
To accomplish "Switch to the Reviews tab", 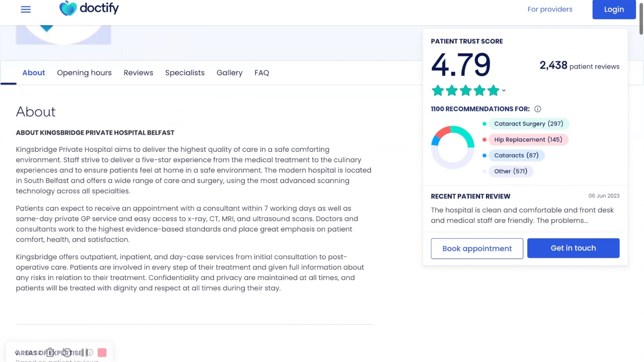I will (x=138, y=73).
